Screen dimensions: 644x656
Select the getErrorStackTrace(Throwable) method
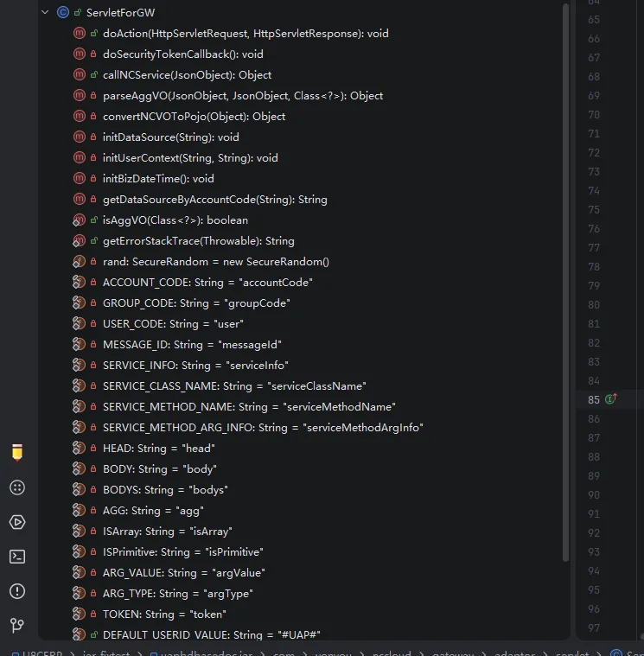198,241
